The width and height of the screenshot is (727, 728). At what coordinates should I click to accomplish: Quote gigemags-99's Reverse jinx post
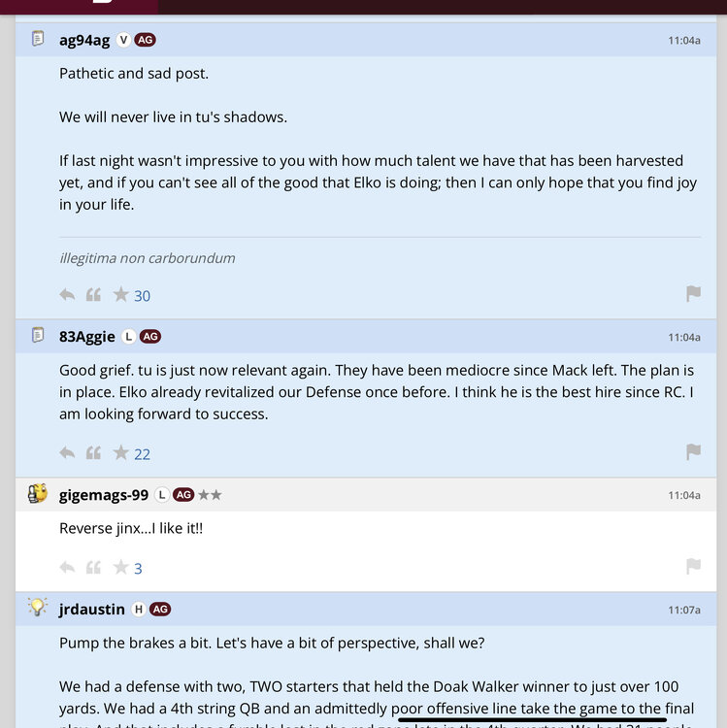(x=93, y=567)
